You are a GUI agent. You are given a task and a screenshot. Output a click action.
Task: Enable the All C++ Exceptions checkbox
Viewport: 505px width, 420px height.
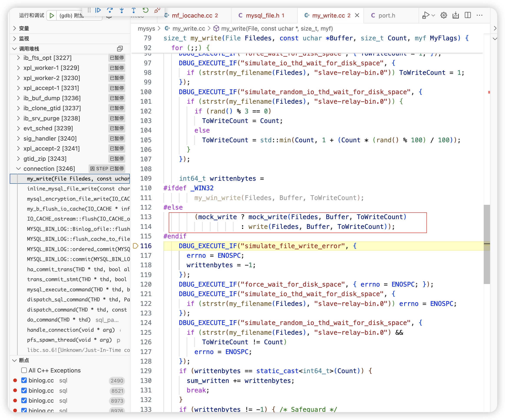[x=24, y=370]
